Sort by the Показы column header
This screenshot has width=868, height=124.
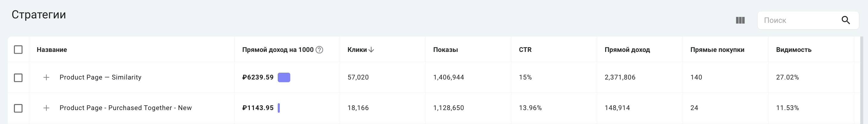tap(445, 50)
